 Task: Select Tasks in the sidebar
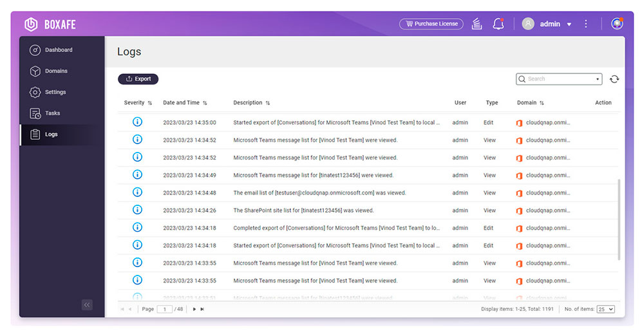[52, 113]
